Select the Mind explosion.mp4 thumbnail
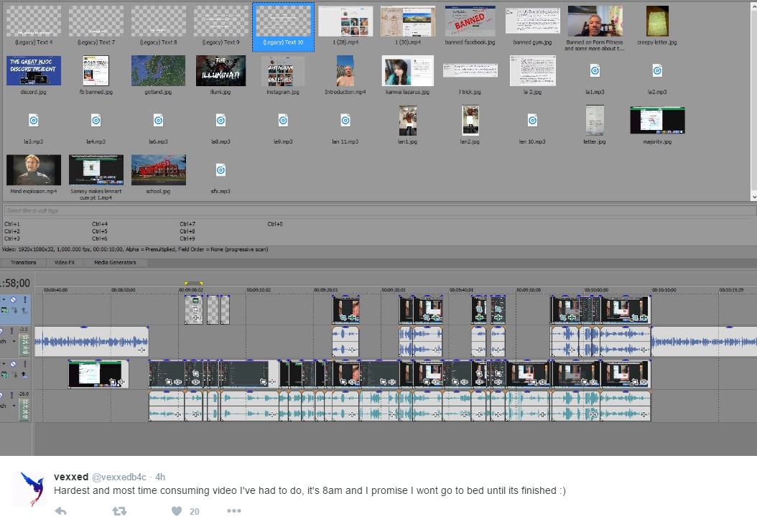 [33, 170]
